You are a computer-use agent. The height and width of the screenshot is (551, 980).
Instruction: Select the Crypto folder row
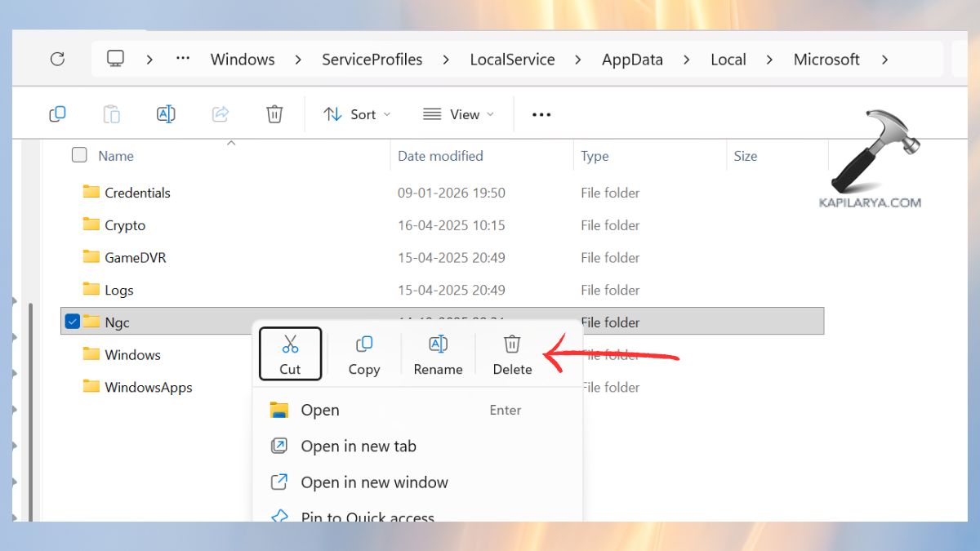(x=125, y=224)
